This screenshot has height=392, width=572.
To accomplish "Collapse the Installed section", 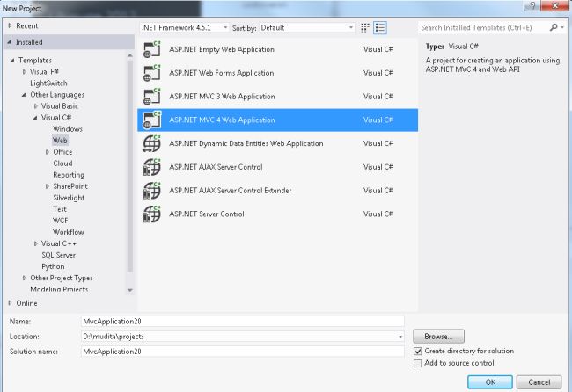I will (x=10, y=42).
